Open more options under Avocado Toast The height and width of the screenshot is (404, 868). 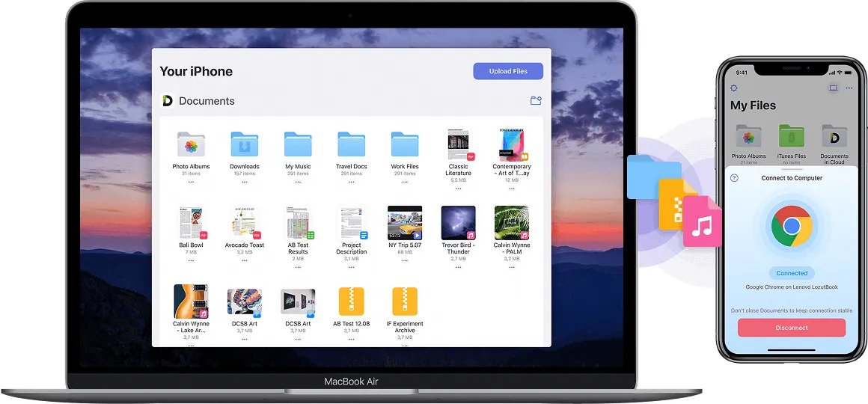click(244, 260)
